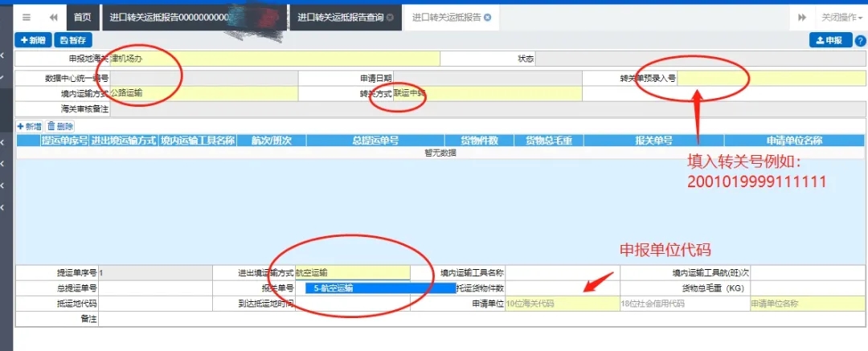The image size is (868, 351).
Task: Open the 转关方式 field showing 联运中转
Action: [x=485, y=93]
